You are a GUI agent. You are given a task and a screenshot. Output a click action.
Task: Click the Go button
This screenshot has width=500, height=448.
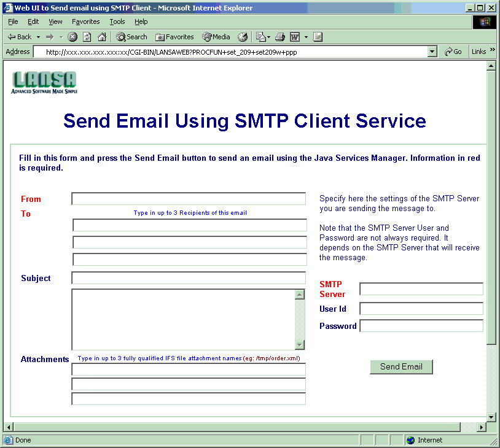pos(453,52)
